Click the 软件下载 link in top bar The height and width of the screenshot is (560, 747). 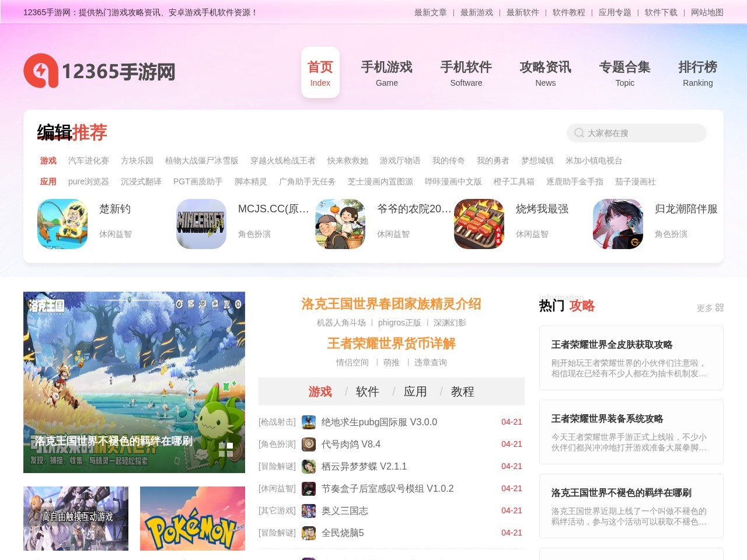click(661, 12)
